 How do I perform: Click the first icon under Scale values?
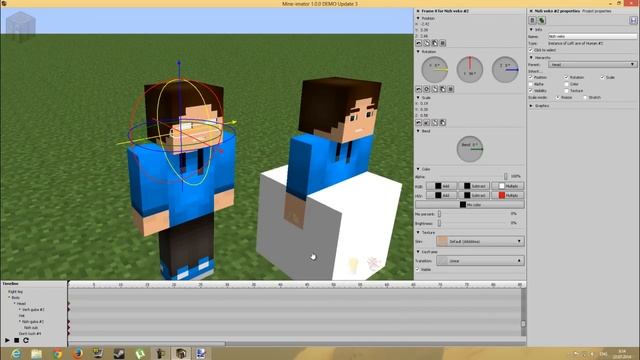[x=419, y=122]
